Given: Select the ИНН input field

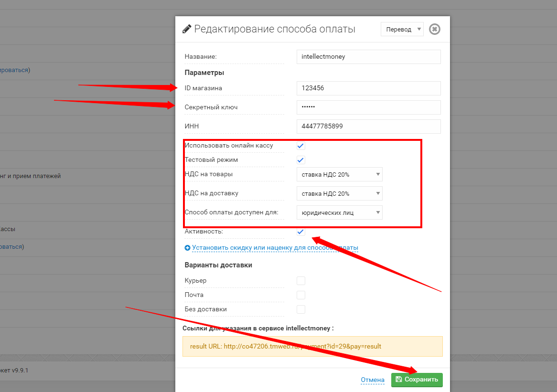Looking at the screenshot, I should click(368, 127).
